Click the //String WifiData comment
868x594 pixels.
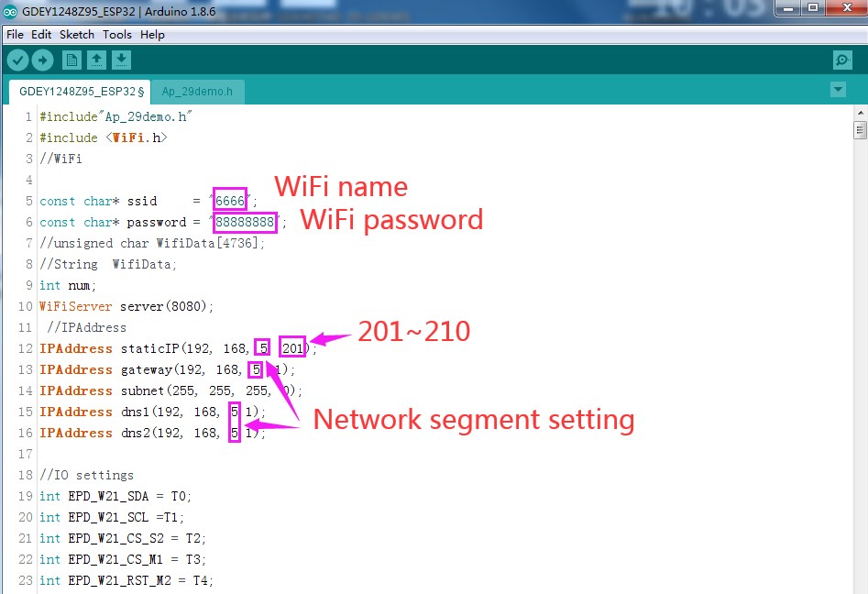pyautogui.click(x=108, y=264)
